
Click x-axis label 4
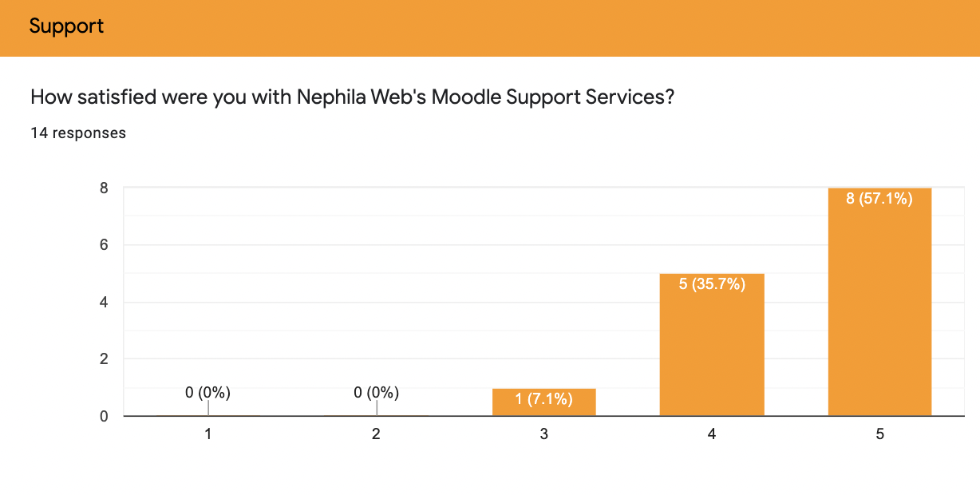[x=712, y=434]
